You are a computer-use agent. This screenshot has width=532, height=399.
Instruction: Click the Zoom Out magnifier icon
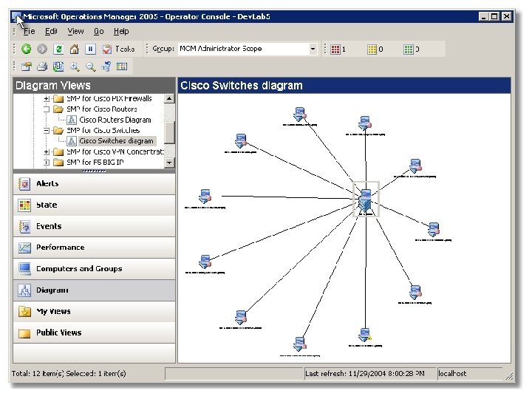click(x=90, y=66)
